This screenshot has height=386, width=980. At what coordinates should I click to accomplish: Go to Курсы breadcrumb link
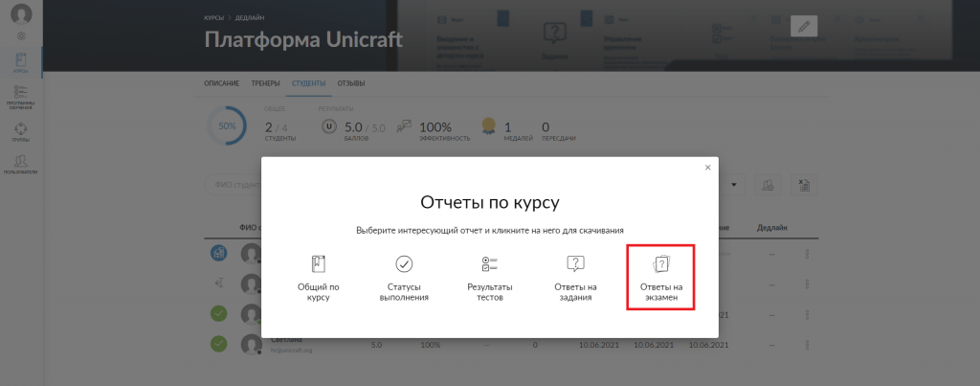tap(213, 17)
